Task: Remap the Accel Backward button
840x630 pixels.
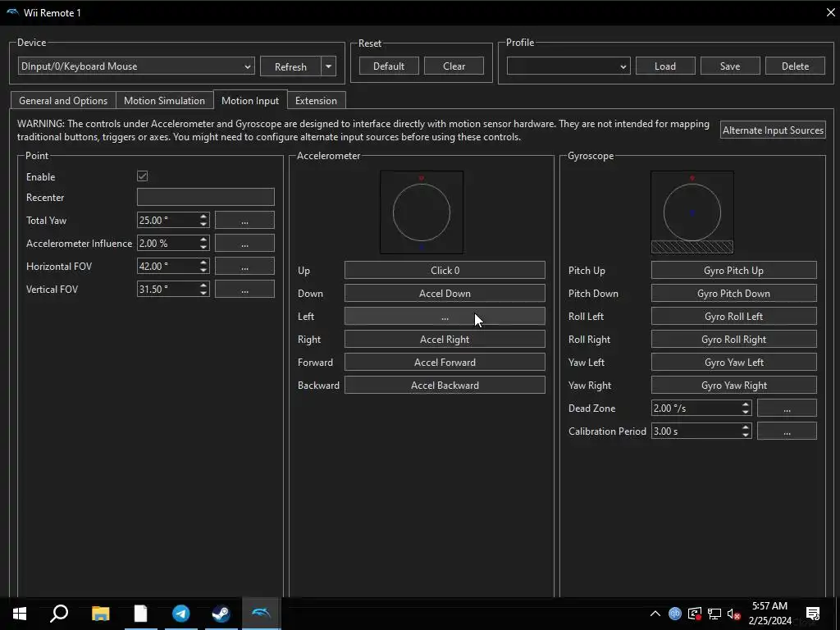Action: tap(445, 386)
